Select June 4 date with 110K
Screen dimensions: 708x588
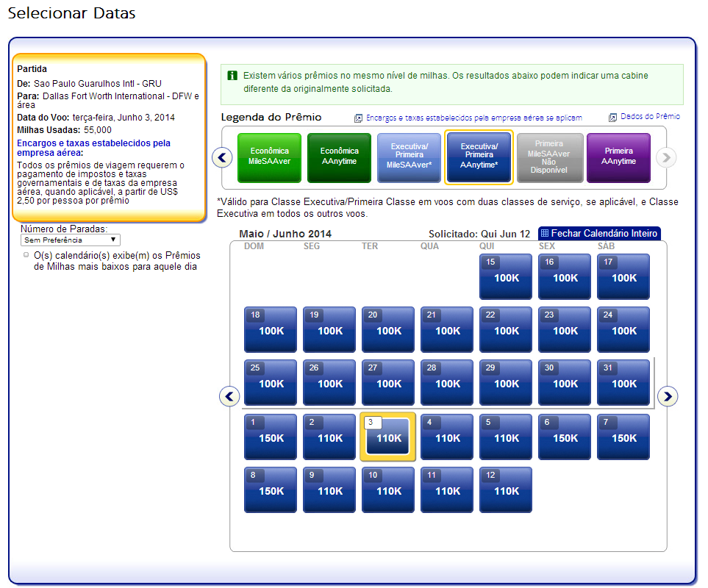point(447,437)
